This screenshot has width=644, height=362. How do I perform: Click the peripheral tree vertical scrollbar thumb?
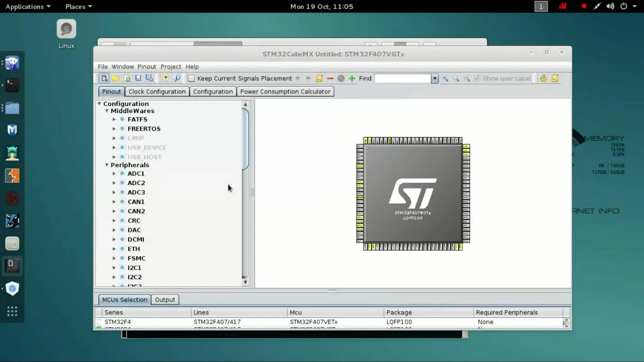click(x=246, y=139)
